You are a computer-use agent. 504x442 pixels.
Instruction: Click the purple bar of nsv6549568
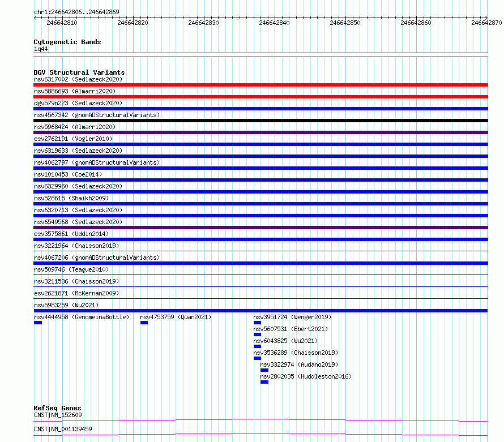tap(260, 228)
